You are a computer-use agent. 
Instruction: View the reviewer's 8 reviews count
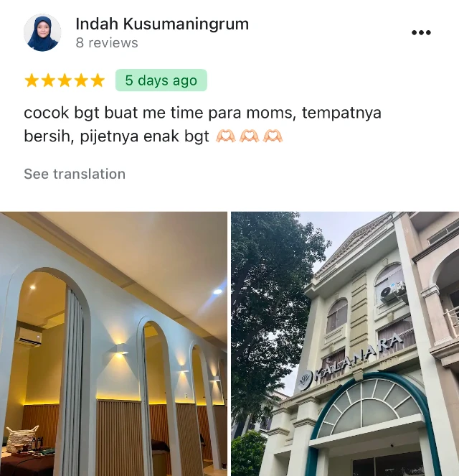(x=107, y=43)
